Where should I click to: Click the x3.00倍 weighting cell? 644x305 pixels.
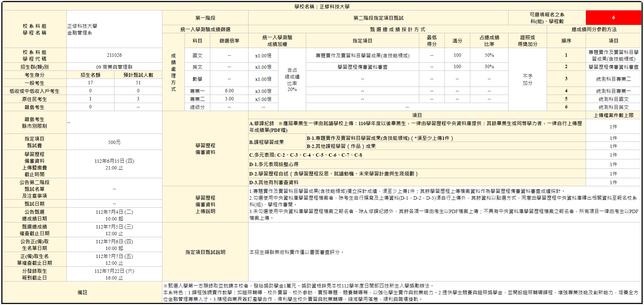tap(263, 91)
